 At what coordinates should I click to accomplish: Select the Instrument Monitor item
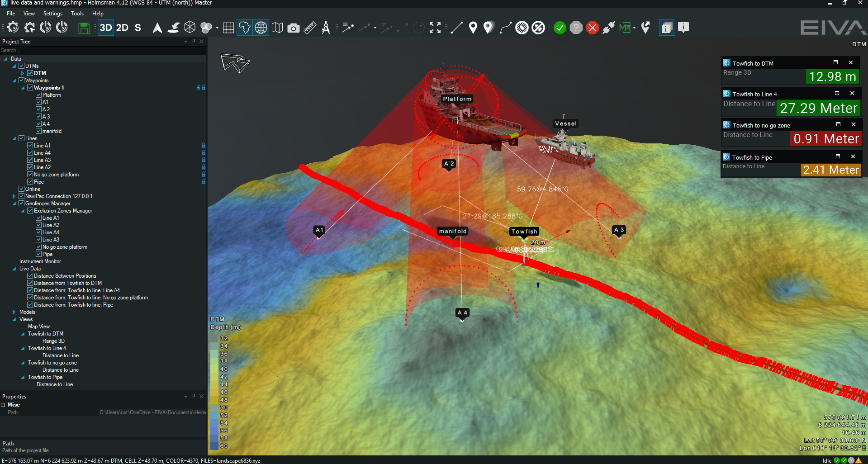[40, 261]
